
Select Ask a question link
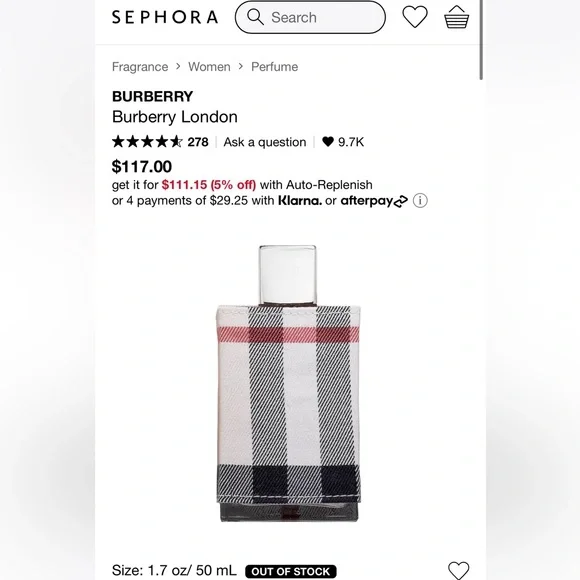point(264,142)
